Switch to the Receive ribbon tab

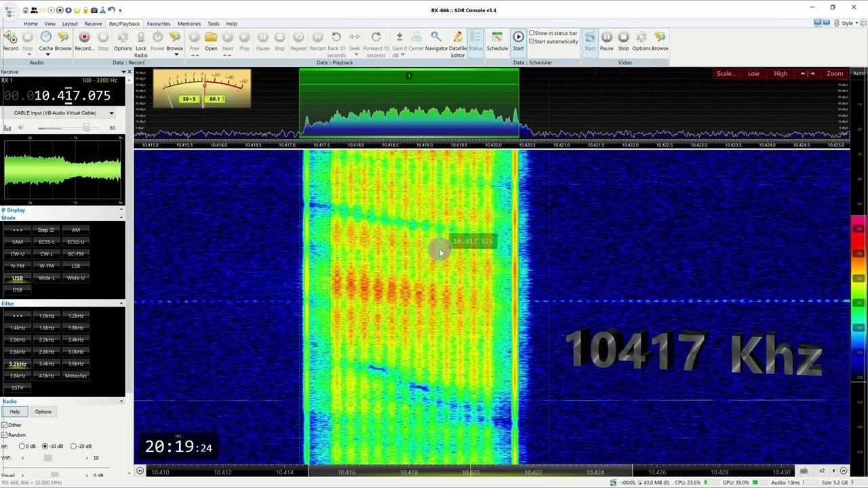point(93,24)
